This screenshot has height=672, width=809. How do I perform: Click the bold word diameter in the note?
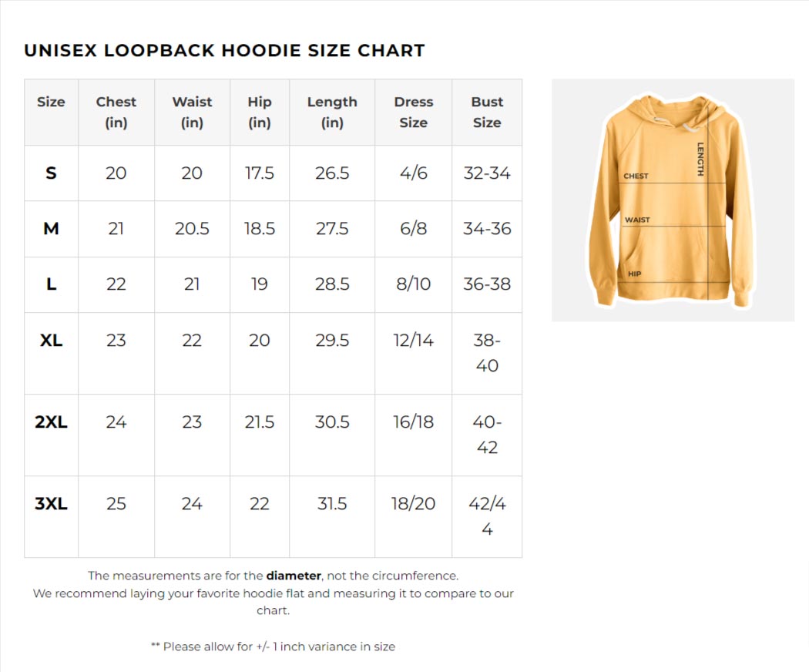click(294, 576)
